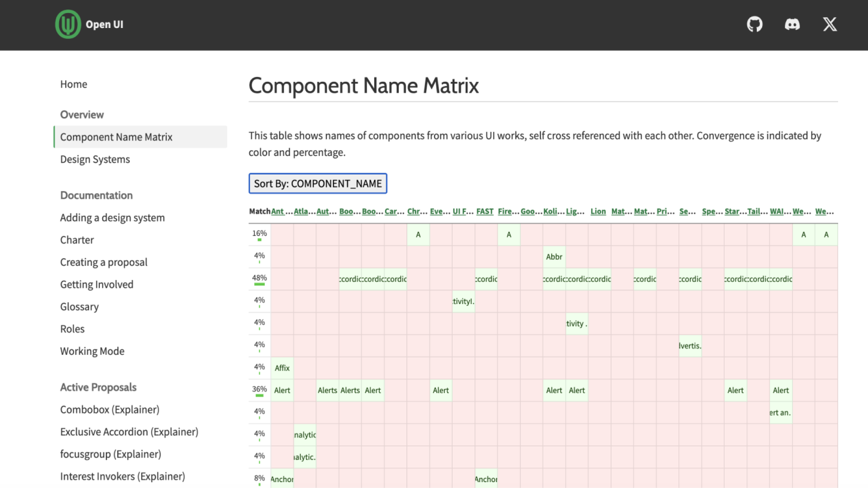Viewport: 868px width, 488px height.
Task: Click the 'Atla...' column header link
Action: [x=304, y=211]
